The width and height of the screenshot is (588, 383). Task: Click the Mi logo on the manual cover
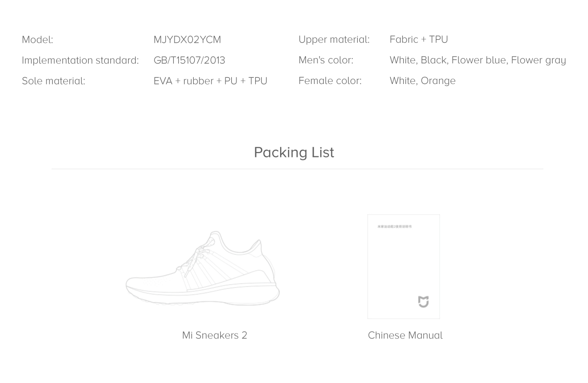coord(423,302)
